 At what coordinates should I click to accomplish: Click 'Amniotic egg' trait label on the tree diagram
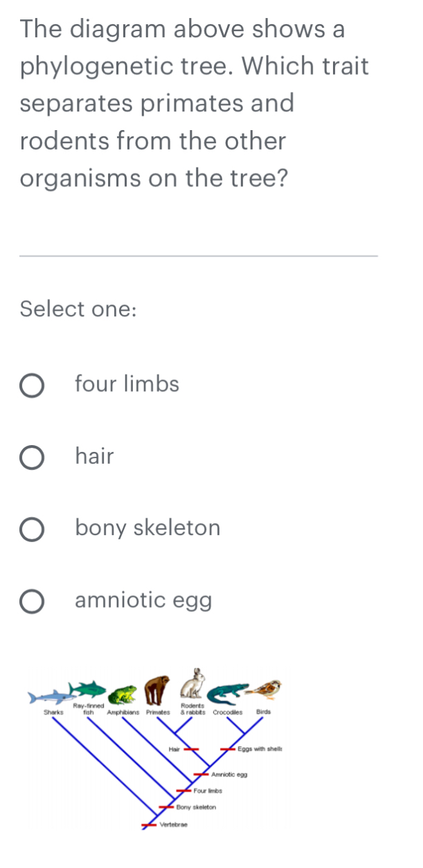point(229,774)
